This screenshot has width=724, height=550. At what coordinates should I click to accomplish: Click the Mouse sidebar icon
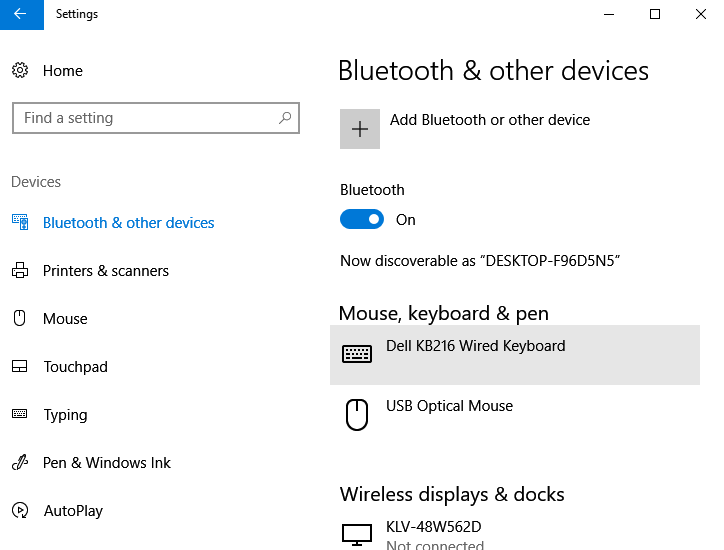click(x=20, y=318)
